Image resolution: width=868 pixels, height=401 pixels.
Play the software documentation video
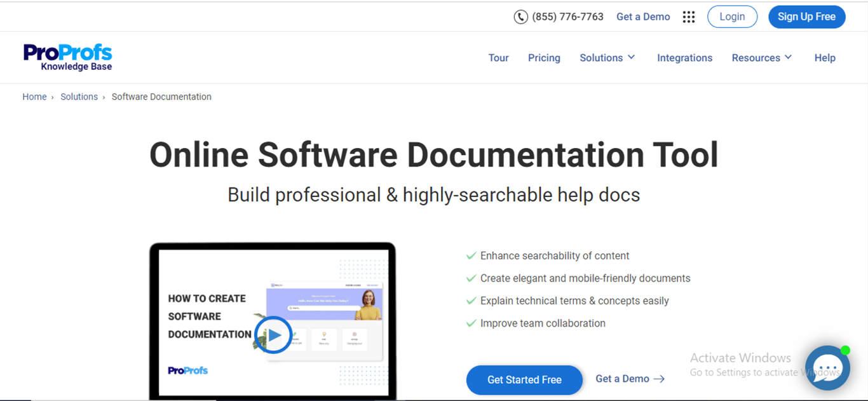click(273, 335)
